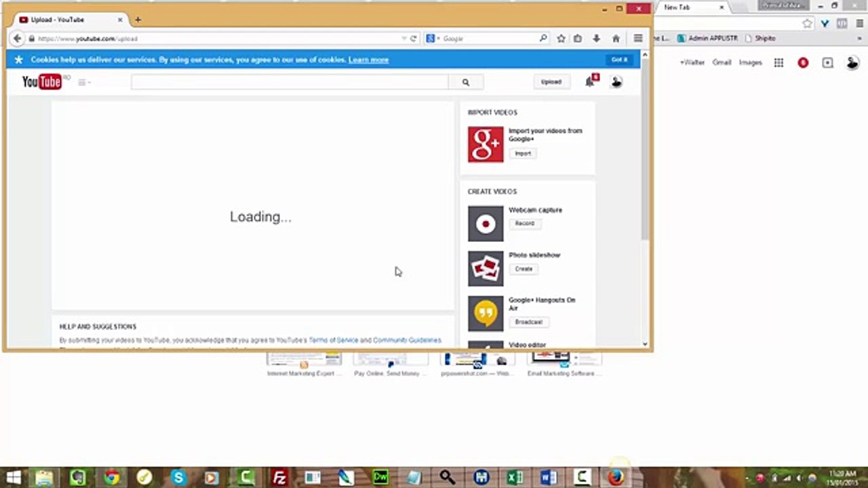
Task: Click the Pay Online, Send Money thumbnail
Action: (x=391, y=365)
